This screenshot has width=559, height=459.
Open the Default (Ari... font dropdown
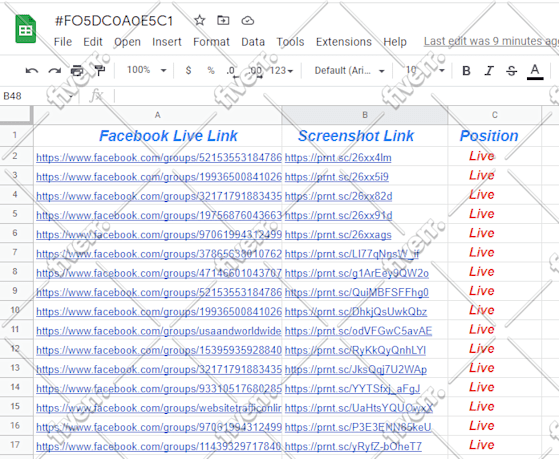pyautogui.click(x=349, y=71)
